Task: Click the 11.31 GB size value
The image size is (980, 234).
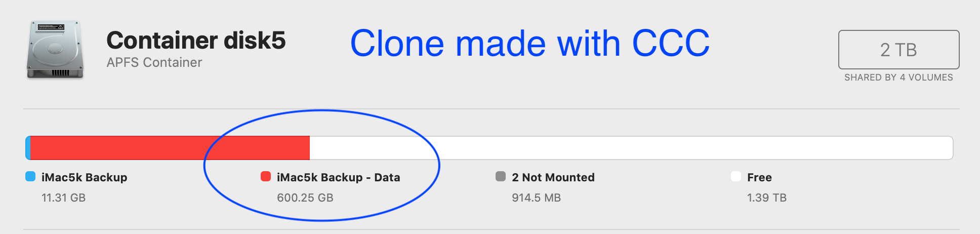Action: point(64,198)
